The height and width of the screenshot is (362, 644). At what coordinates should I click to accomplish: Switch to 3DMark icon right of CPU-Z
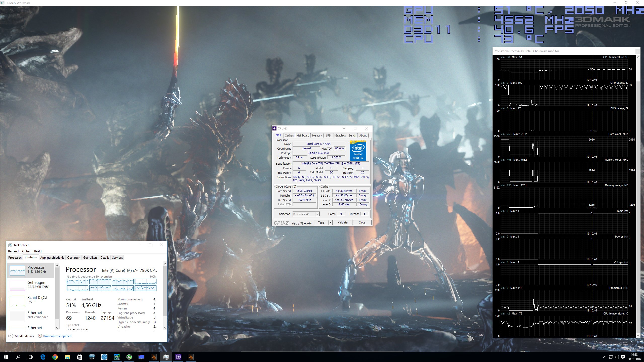coord(190,357)
